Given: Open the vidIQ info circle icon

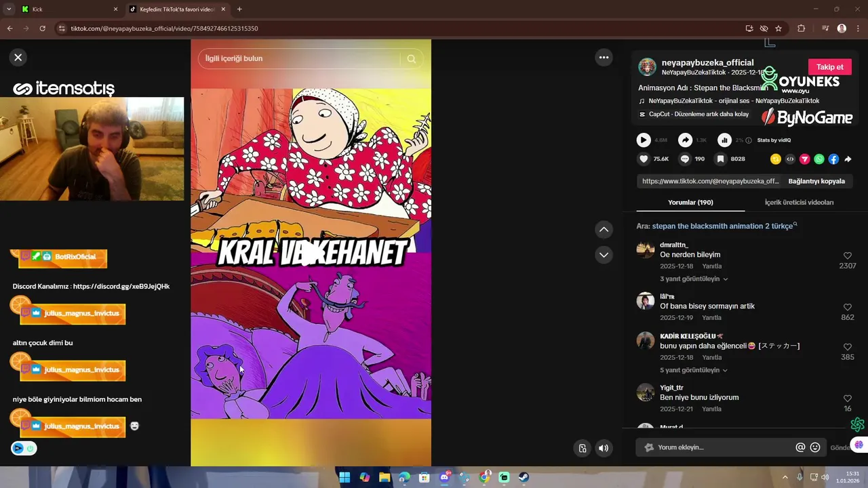Looking at the screenshot, I should [749, 140].
